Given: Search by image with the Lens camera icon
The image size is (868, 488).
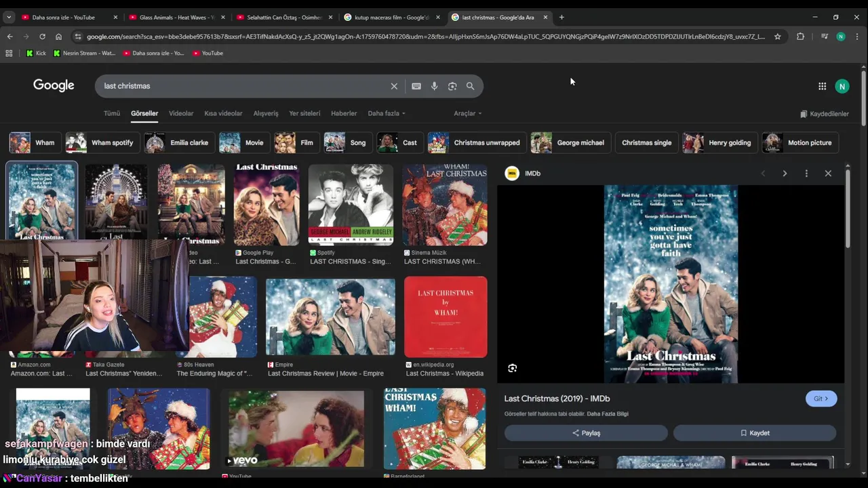Looking at the screenshot, I should 452,86.
